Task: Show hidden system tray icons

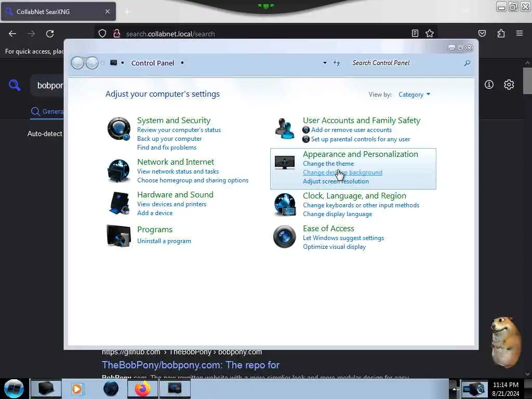Action: 454,389
